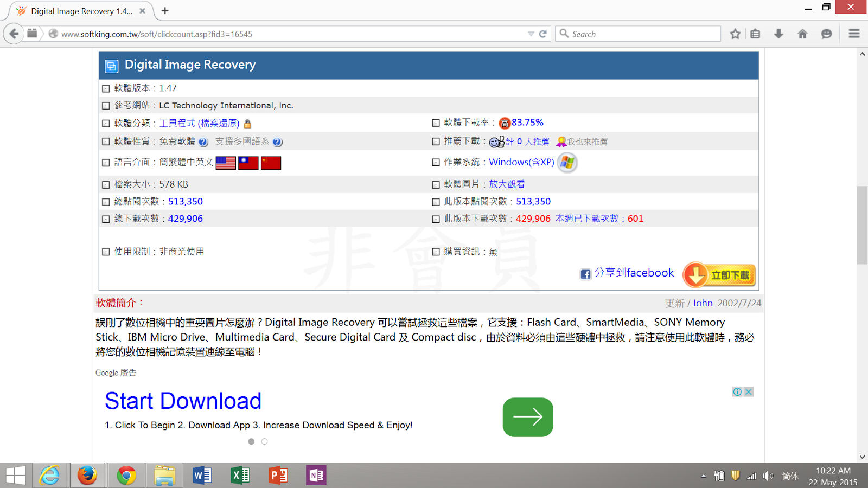This screenshot has width=868, height=488.
Task: Click the Digital Image Recovery header title
Action: pyautogui.click(x=190, y=65)
